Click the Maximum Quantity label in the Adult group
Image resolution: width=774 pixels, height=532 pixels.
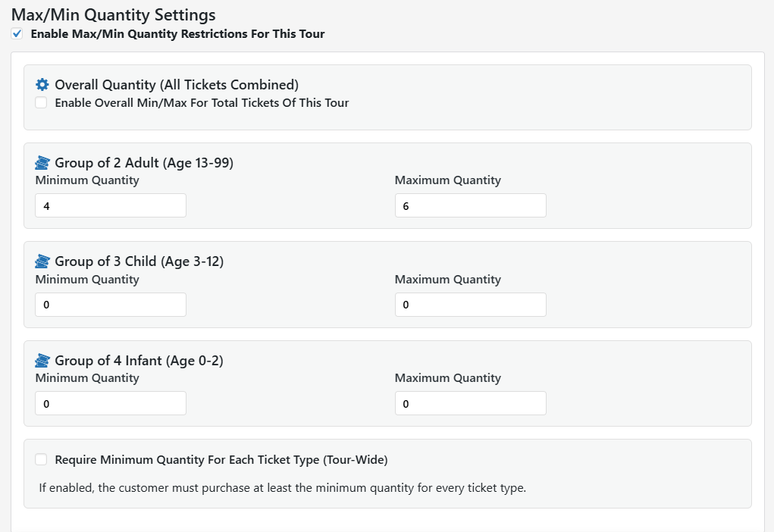tap(448, 180)
